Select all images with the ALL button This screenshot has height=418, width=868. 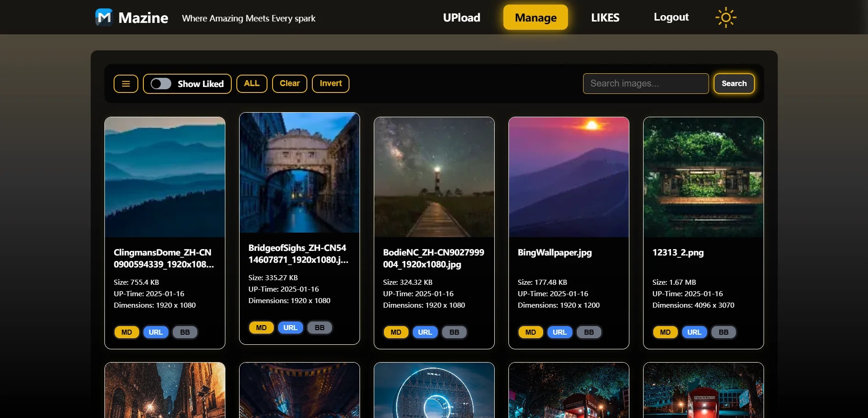click(252, 83)
